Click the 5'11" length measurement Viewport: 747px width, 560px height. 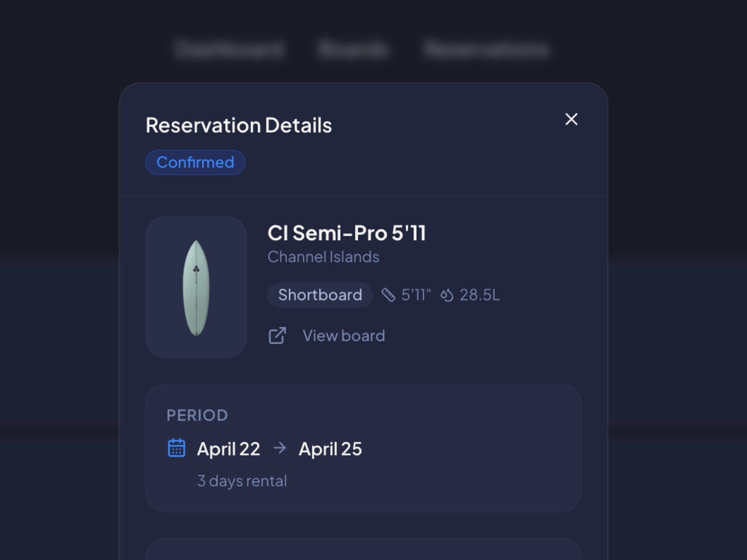tap(416, 294)
